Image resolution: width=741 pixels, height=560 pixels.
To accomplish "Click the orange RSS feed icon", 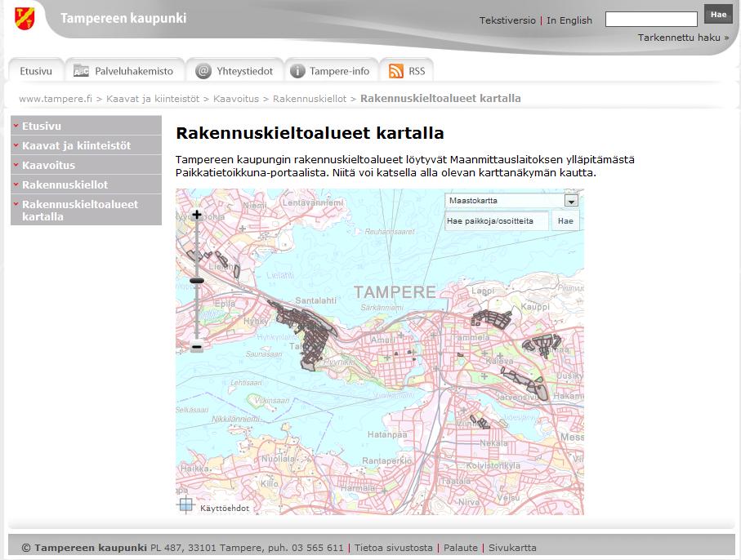I will pos(396,71).
